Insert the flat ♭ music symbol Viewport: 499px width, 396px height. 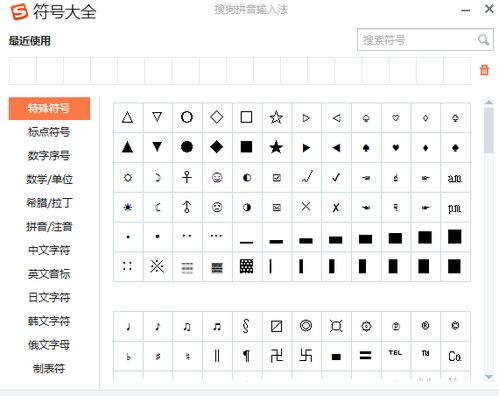pyautogui.click(x=128, y=356)
